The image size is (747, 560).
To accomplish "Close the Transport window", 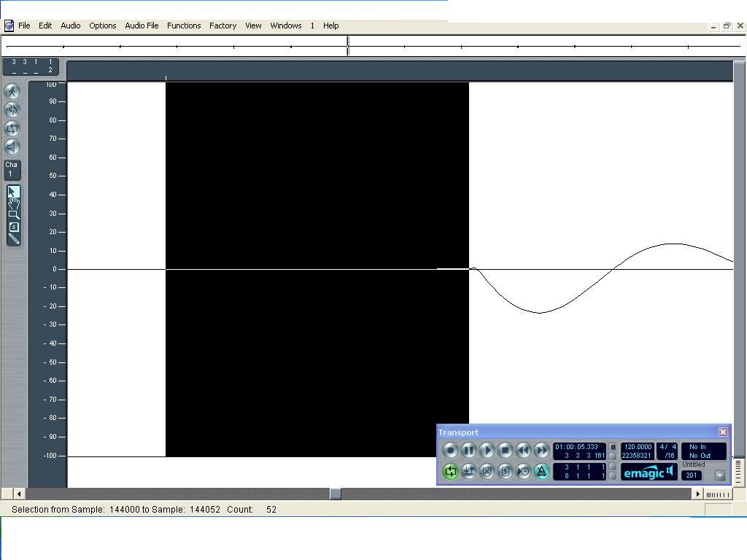I will [723, 432].
